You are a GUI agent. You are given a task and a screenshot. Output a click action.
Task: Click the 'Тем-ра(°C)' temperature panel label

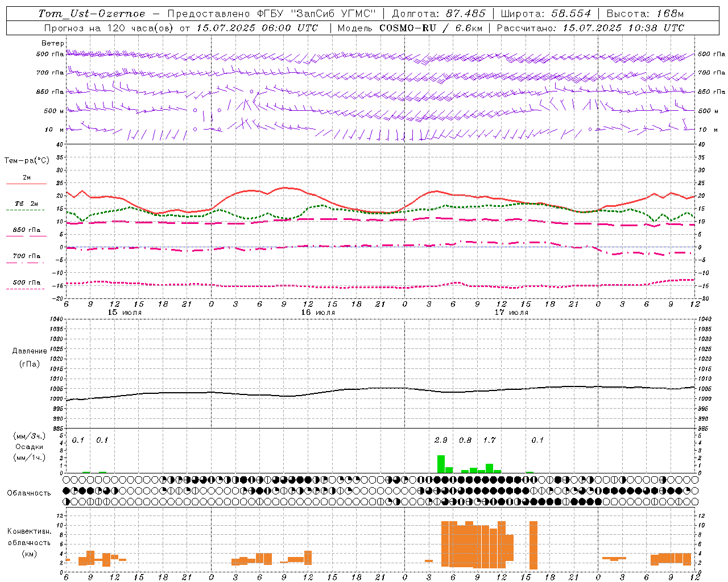(27, 161)
